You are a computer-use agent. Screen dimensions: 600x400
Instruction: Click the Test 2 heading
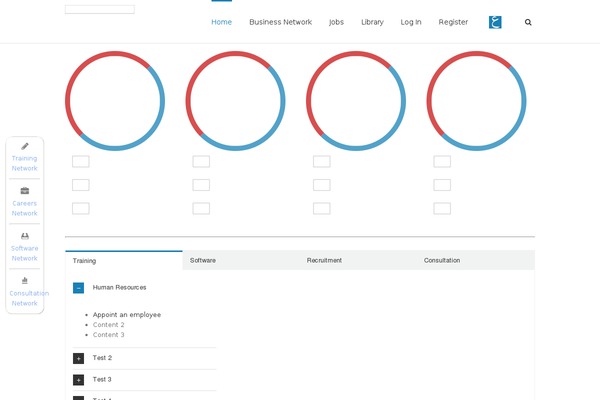point(102,358)
